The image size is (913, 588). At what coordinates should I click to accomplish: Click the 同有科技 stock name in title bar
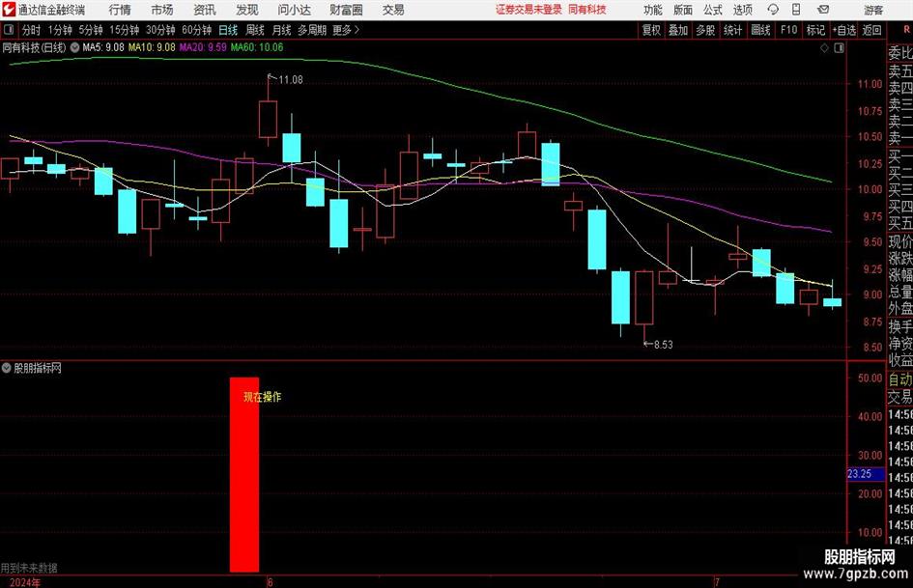[587, 10]
